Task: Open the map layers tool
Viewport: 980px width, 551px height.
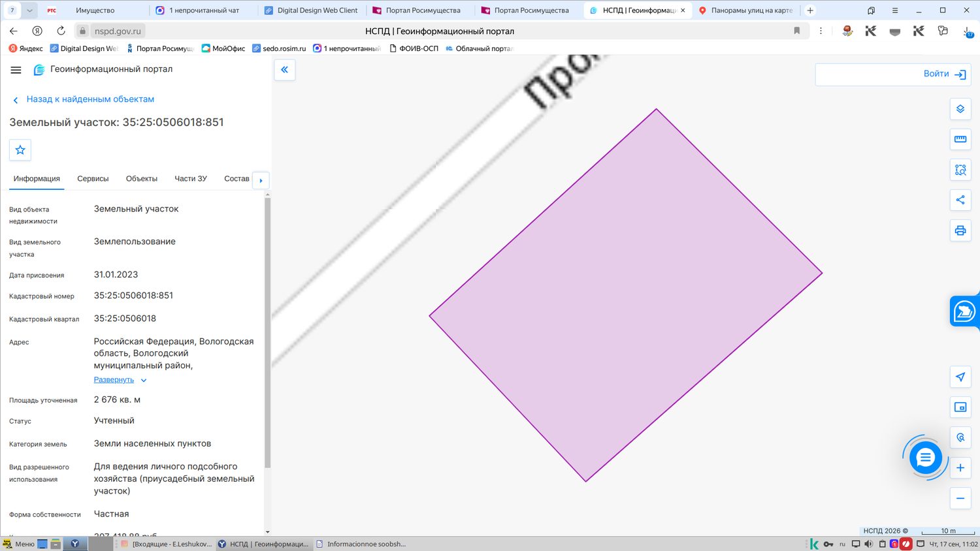Action: 960,109
